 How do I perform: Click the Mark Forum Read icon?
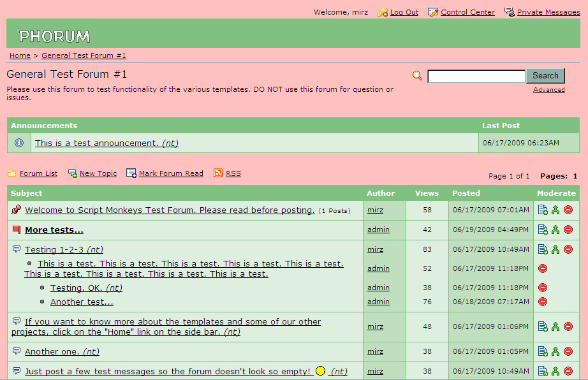click(131, 173)
